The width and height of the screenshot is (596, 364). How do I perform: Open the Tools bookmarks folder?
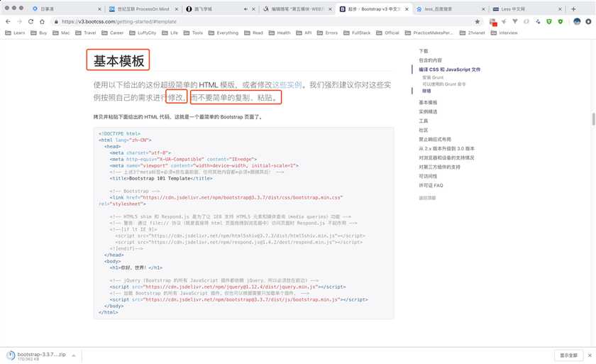(x=194, y=33)
